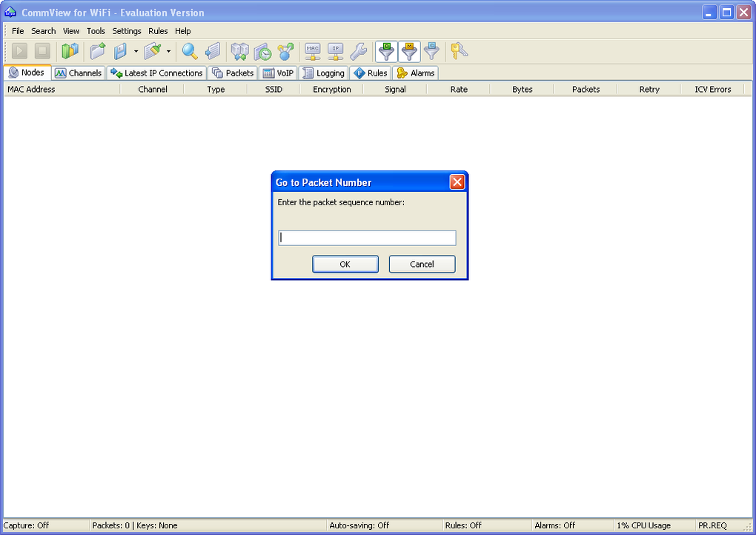Click '1% CPU Usage' status text
The height and width of the screenshot is (535, 756).
point(643,525)
